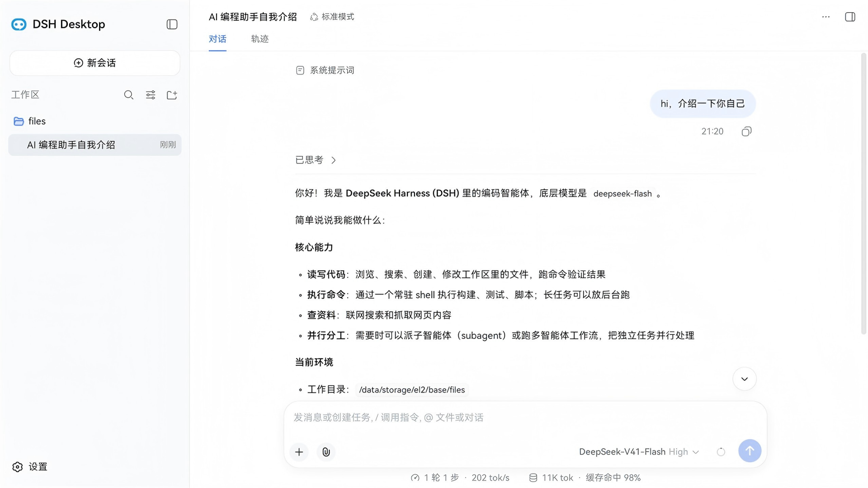Click the 202 tok/s speed status
Screen dimensions: 868x488
pyautogui.click(x=491, y=478)
